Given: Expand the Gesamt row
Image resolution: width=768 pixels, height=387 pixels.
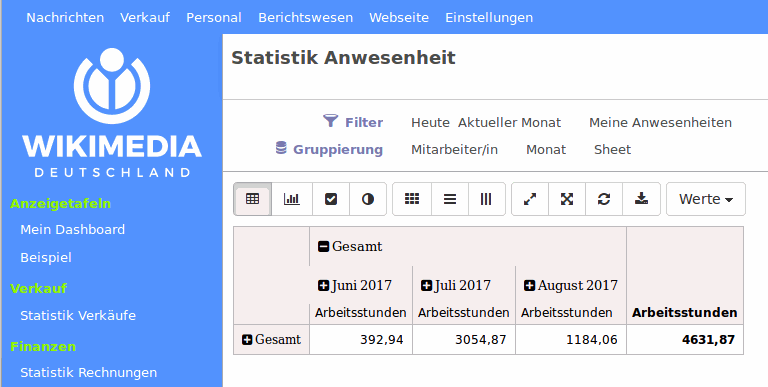Looking at the screenshot, I should pos(247,339).
